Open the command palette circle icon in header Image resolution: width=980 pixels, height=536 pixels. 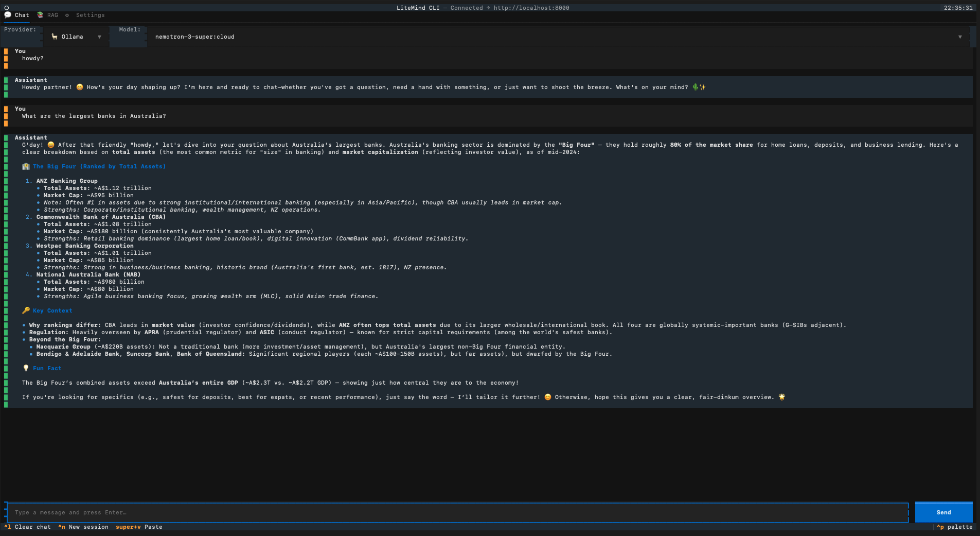click(7, 8)
